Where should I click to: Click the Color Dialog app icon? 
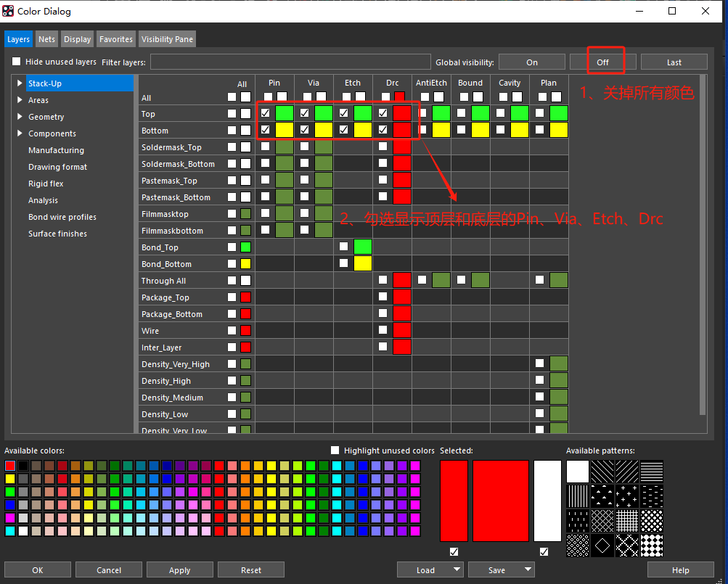(8, 11)
